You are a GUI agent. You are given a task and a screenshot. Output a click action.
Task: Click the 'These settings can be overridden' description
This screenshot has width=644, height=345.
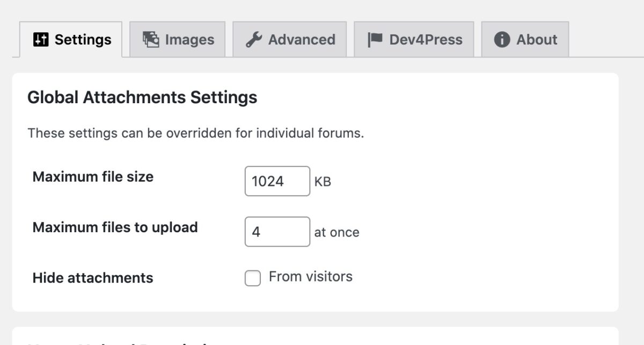click(196, 133)
